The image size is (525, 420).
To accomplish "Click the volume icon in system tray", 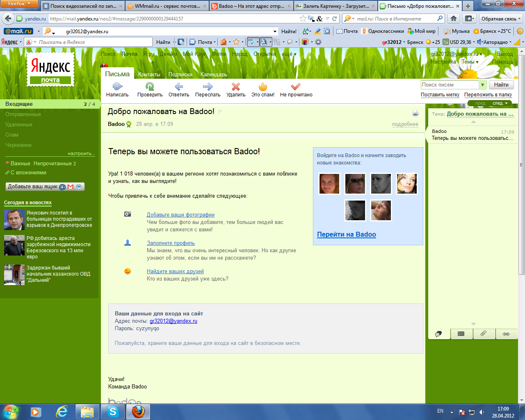I will coord(482,412).
